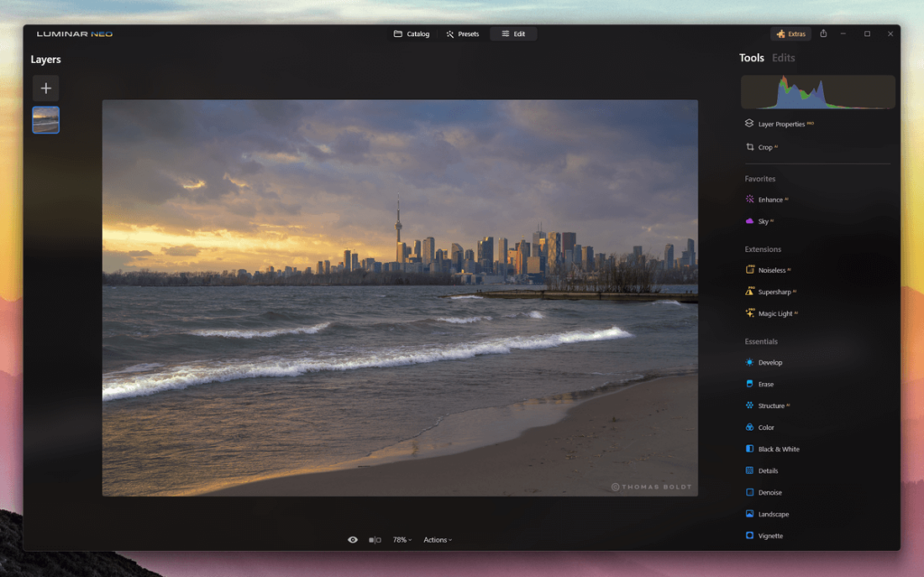Launch the Magic Light tool
Image resolution: width=924 pixels, height=577 pixels.
(777, 313)
